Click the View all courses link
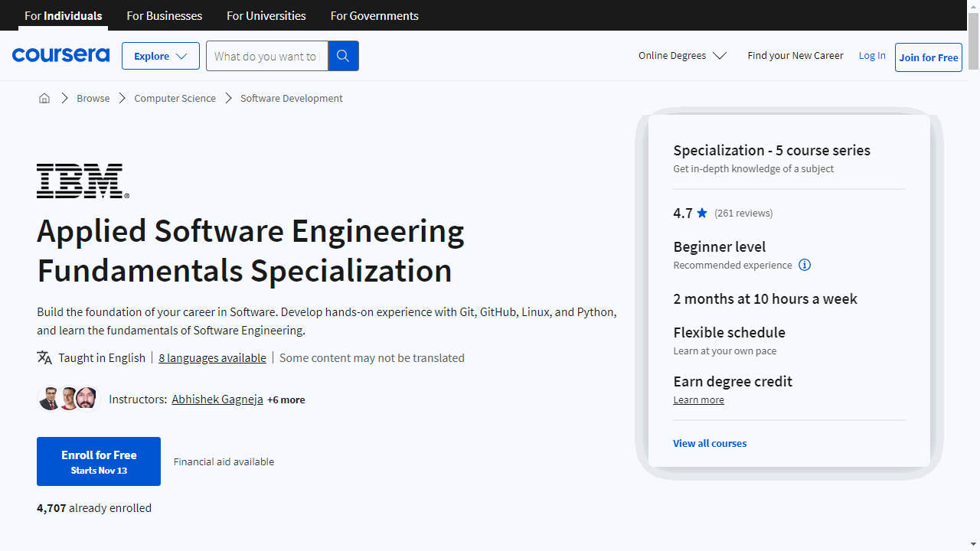The width and height of the screenshot is (980, 551). pyautogui.click(x=710, y=443)
